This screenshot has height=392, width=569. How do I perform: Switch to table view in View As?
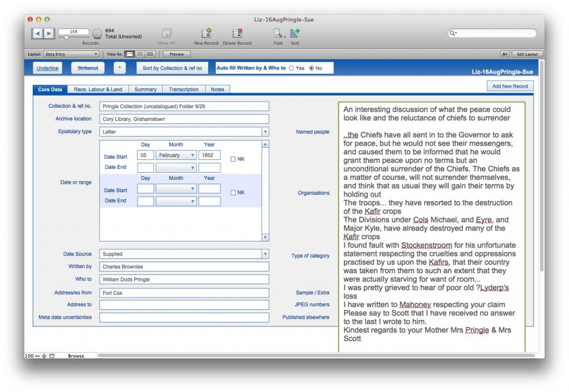tap(150, 54)
